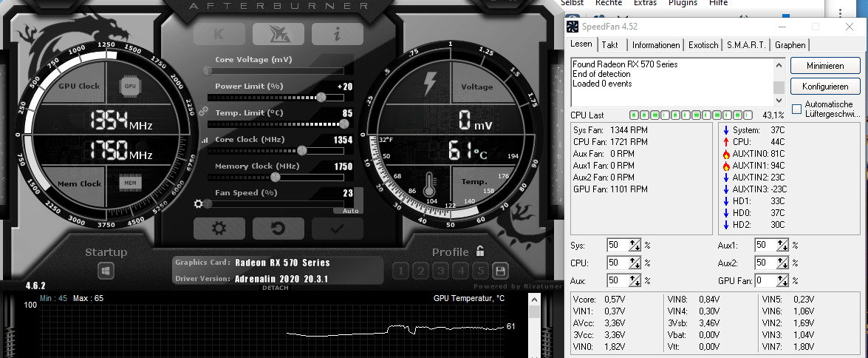
Task: Click the GPU Fan speed spinner arrows
Action: pyautogui.click(x=782, y=280)
